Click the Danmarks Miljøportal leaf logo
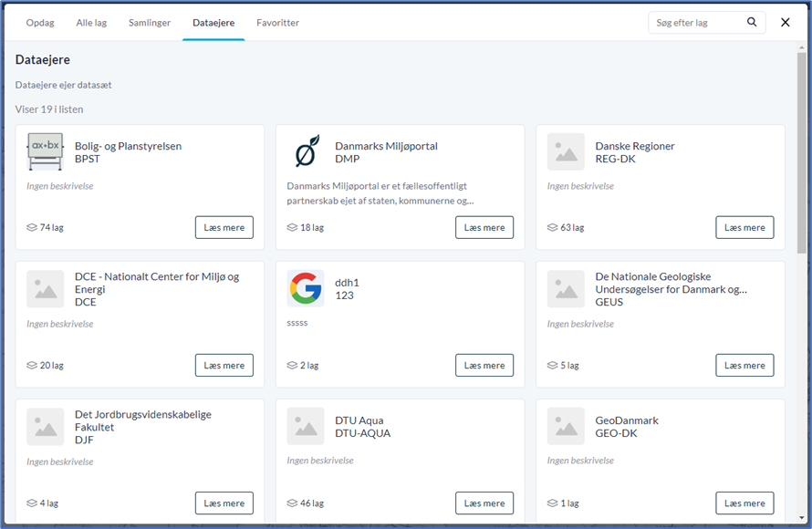 pos(306,151)
